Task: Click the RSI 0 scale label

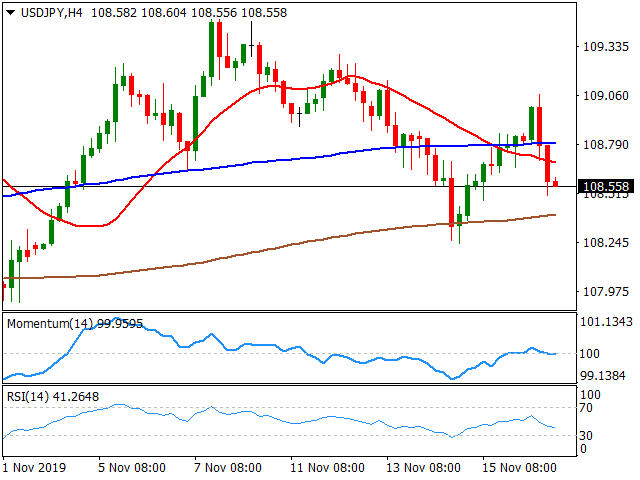Action: click(583, 449)
